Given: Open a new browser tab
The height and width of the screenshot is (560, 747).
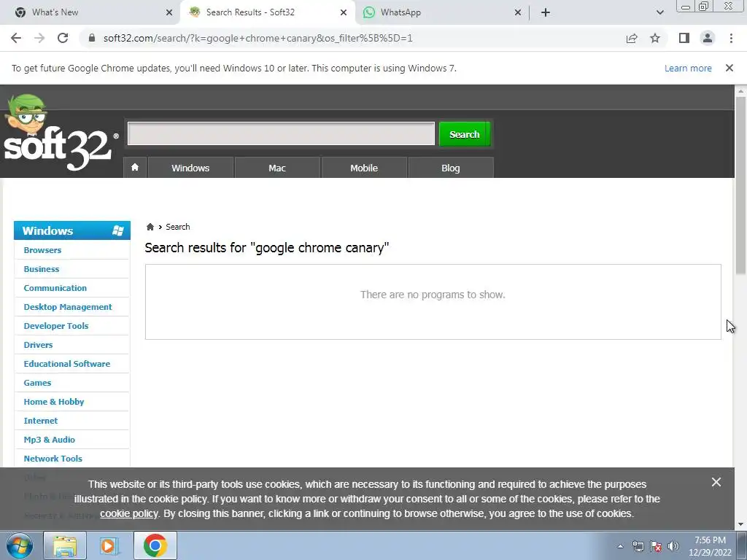Looking at the screenshot, I should pyautogui.click(x=546, y=12).
